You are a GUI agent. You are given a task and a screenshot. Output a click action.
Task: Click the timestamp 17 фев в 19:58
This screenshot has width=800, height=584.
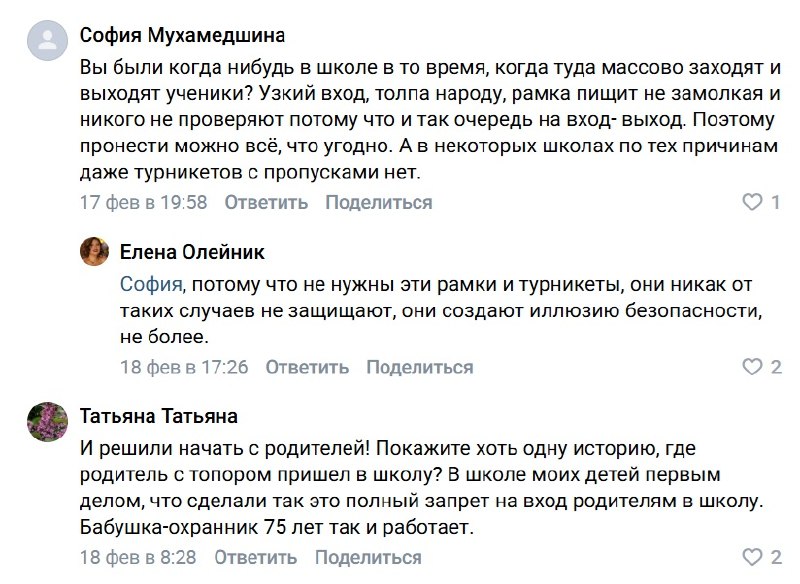(x=143, y=203)
